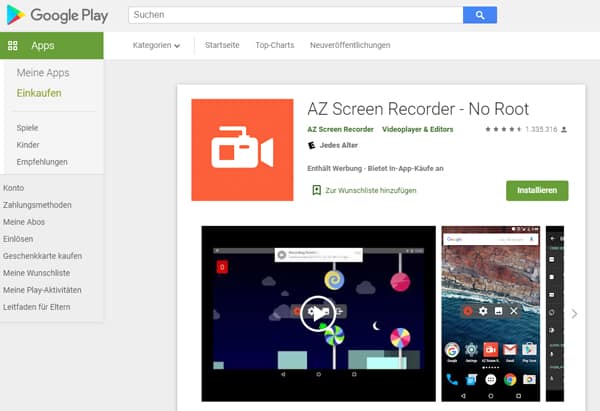Open Empfehlungen
This screenshot has width=600, height=411.
click(42, 162)
